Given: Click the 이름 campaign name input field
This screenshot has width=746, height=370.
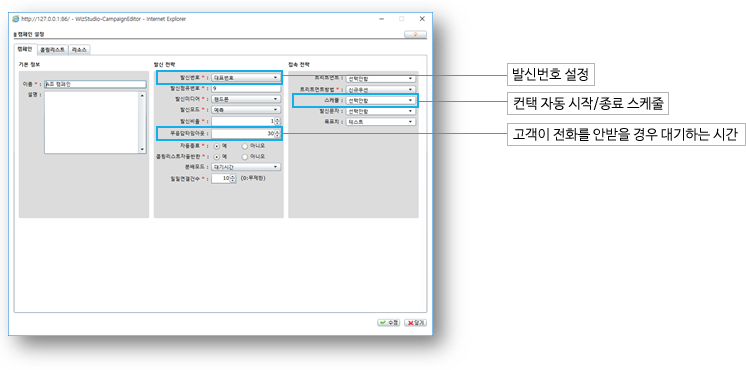Looking at the screenshot, I should (95, 84).
